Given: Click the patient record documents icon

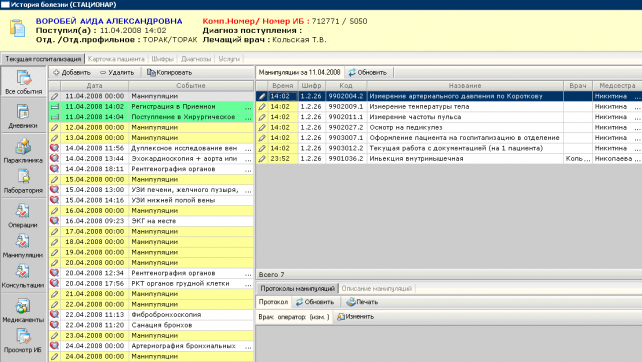Looking at the screenshot, I should click(x=17, y=28).
